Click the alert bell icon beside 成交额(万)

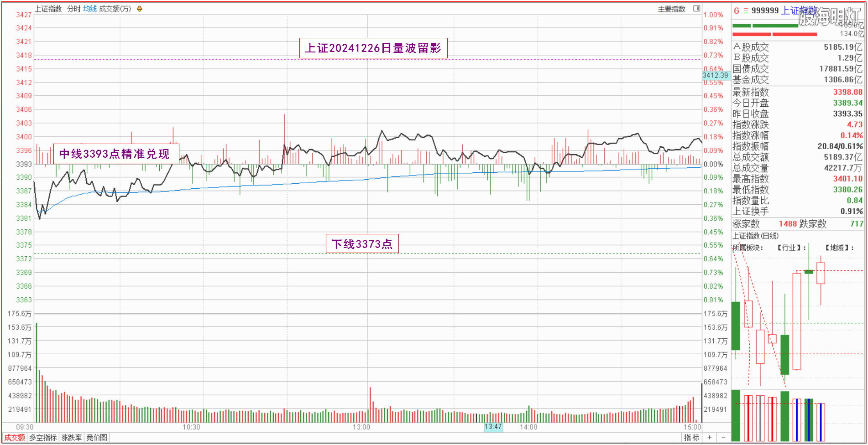(140, 9)
